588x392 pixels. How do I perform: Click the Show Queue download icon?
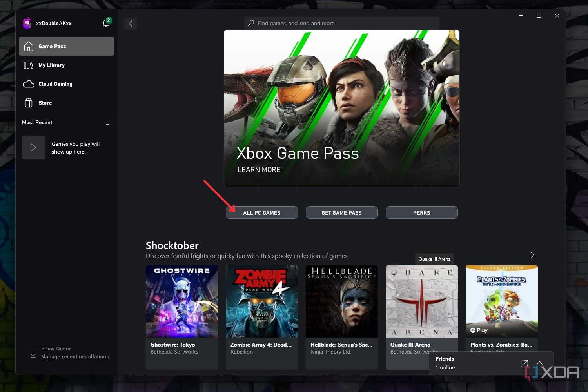tap(33, 352)
